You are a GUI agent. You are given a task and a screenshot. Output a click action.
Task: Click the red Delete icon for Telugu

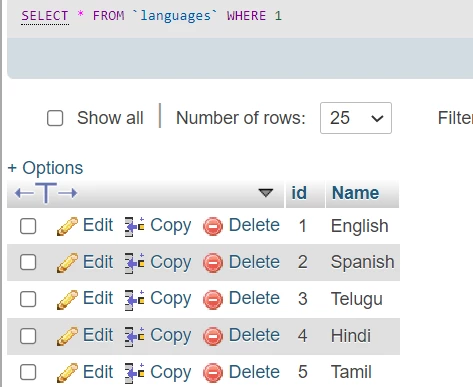(213, 299)
